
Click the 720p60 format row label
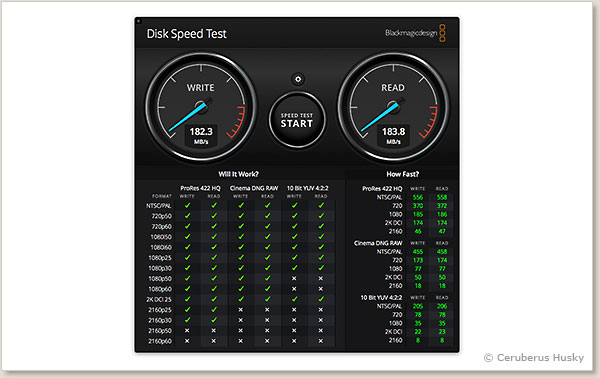pos(161,226)
